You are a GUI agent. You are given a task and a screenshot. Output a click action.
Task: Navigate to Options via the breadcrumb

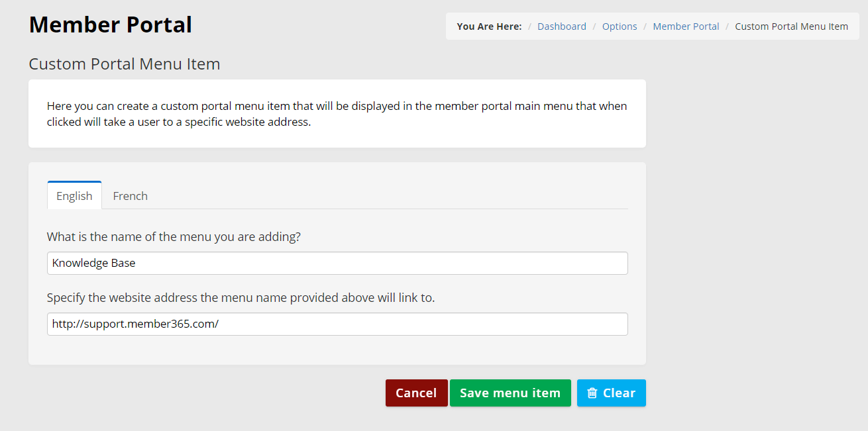[620, 26]
